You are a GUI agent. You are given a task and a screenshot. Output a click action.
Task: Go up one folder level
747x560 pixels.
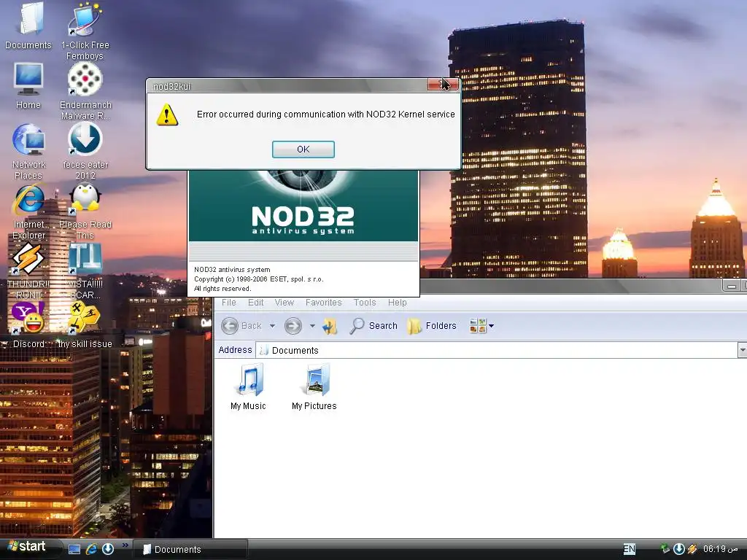330,326
